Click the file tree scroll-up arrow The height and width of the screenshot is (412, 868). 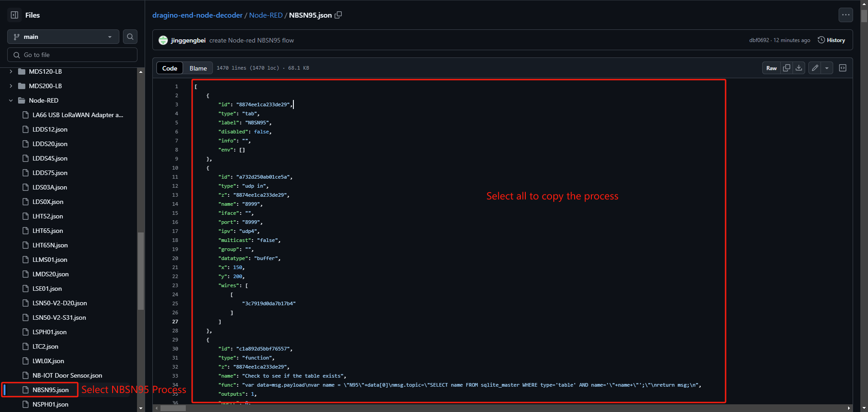(x=141, y=71)
